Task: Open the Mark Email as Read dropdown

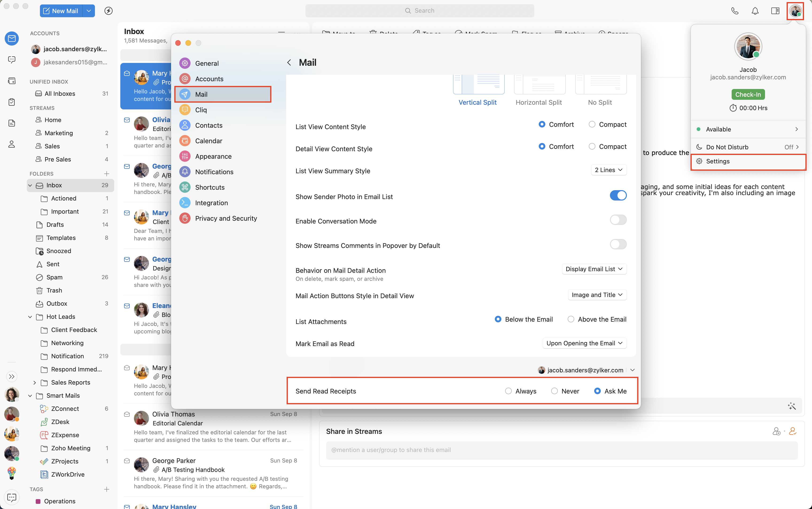Action: point(584,343)
